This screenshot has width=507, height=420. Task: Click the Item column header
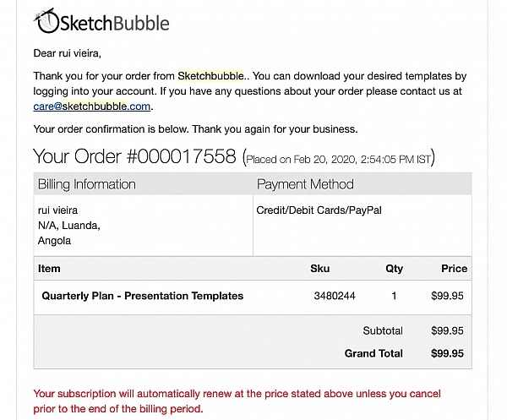tap(49, 269)
